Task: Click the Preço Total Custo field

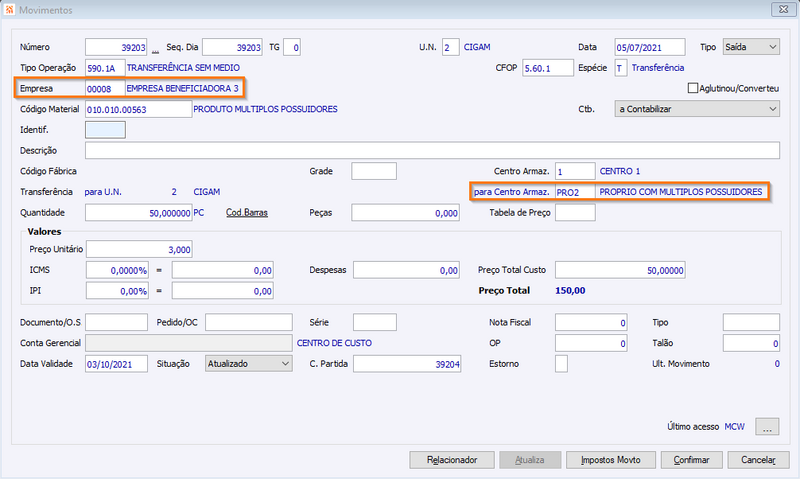Action: (x=620, y=270)
